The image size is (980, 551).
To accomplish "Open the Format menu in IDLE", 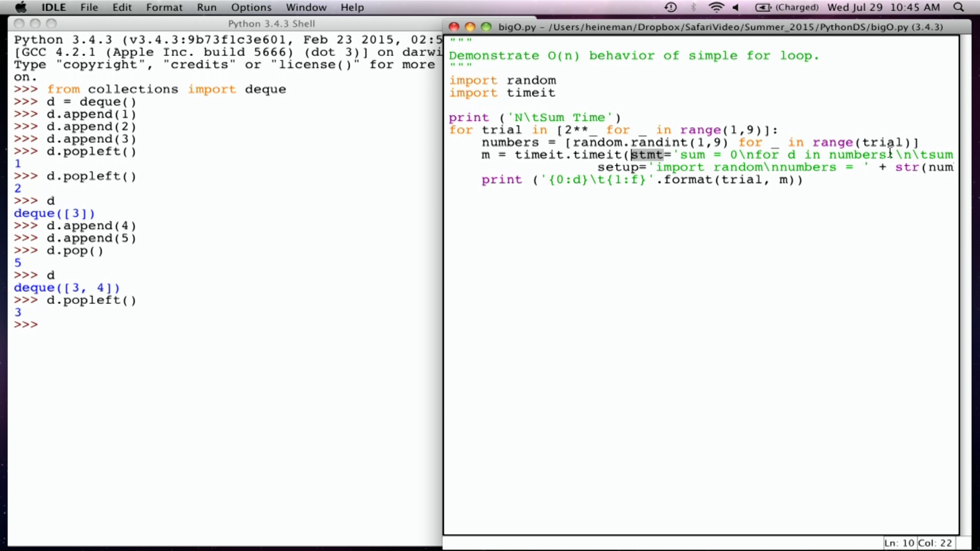I will (164, 7).
